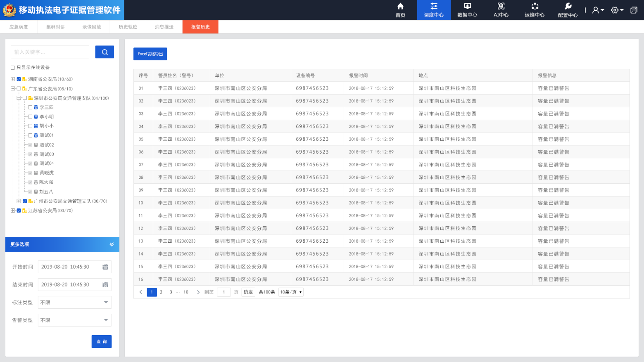Click 确定 in pagination
This screenshot has width=644, height=362.
coord(248,292)
